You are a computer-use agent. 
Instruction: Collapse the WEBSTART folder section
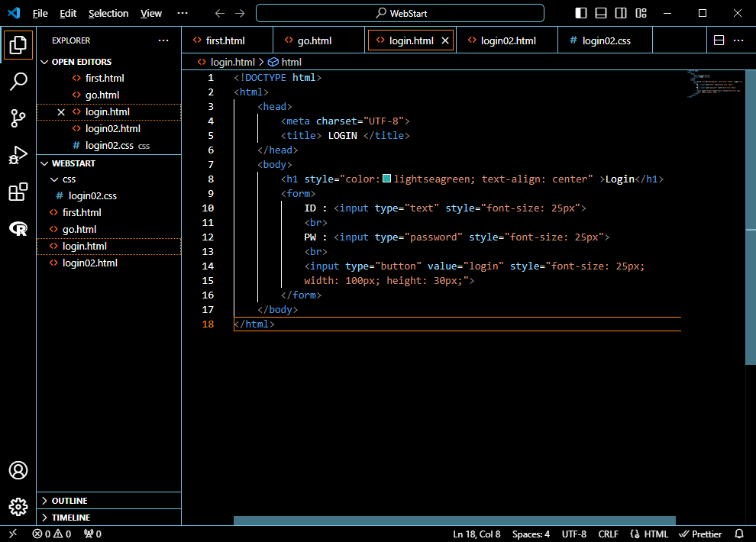(108, 163)
